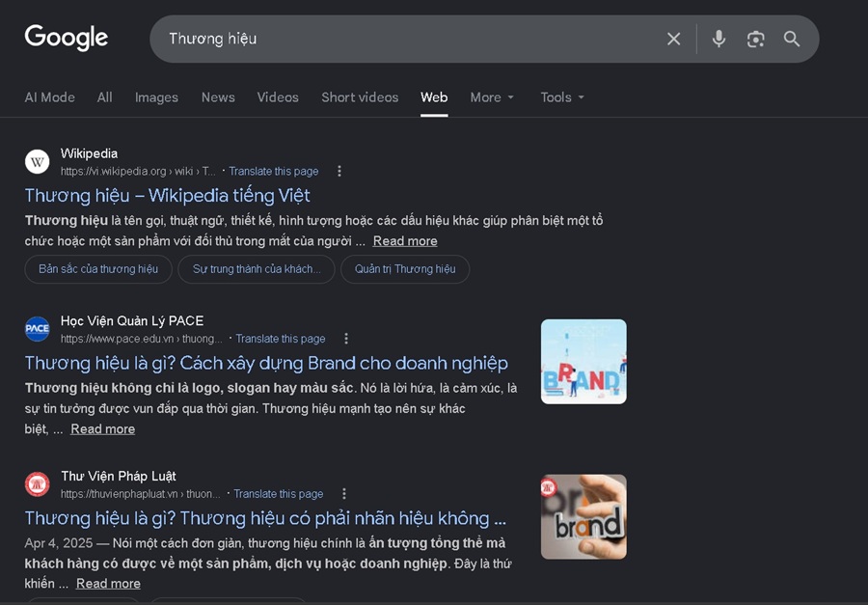
Task: Click the PACE site favicon
Action: [x=37, y=328]
